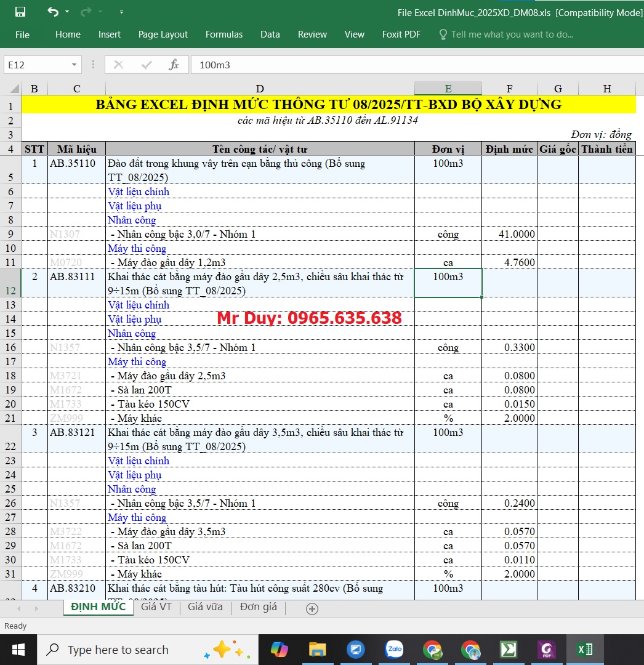The width and height of the screenshot is (644, 665).
Task: Switch to the Formulas ribbon tab
Action: point(223,34)
